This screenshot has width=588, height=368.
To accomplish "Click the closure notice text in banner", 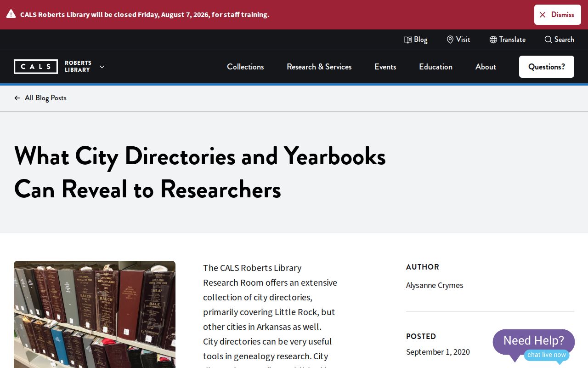I will [x=145, y=15].
